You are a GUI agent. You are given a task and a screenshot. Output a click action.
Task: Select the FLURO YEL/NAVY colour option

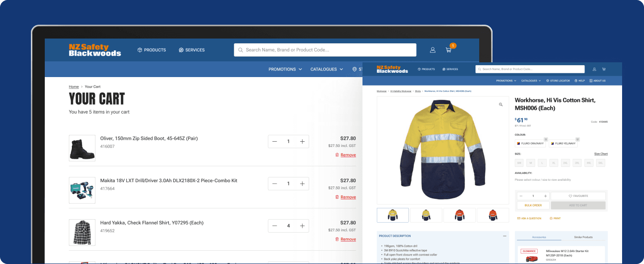pyautogui.click(x=563, y=143)
